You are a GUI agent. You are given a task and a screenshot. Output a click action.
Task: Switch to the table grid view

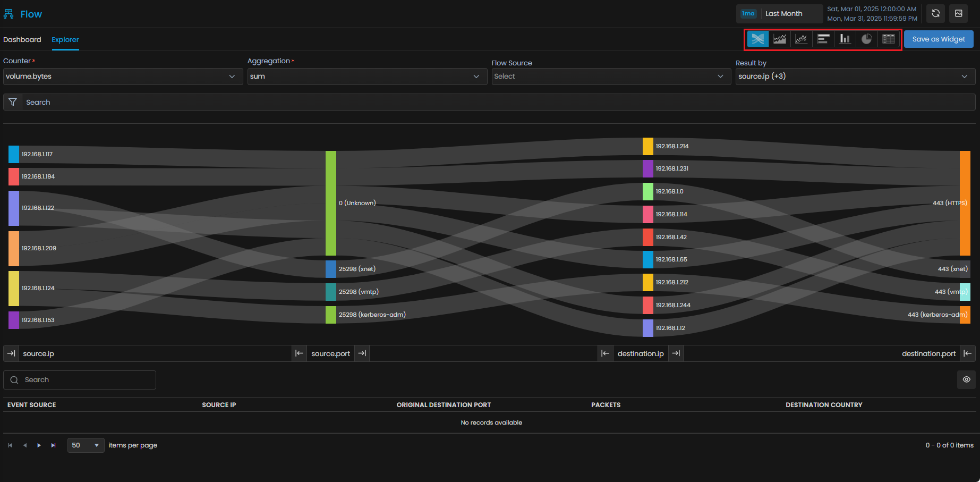[x=889, y=39]
